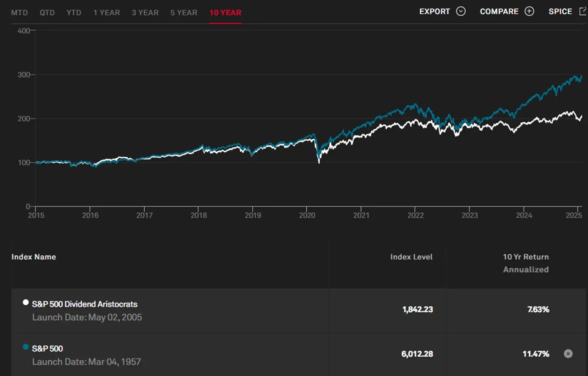588x376 pixels.
Task: Click the 2021 x-axis label
Action: click(361, 215)
